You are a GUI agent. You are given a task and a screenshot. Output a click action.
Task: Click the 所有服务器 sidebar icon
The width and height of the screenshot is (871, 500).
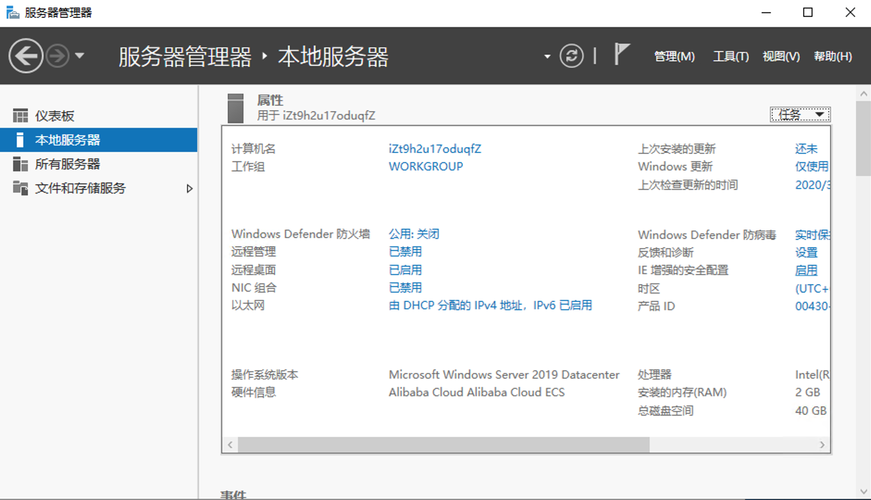[20, 164]
